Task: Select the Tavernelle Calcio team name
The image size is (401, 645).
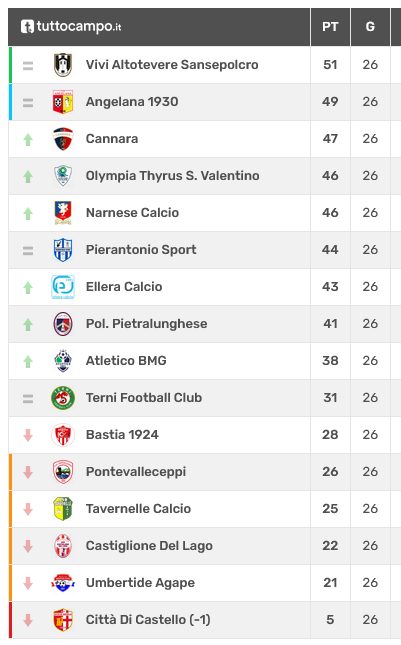Action: pyautogui.click(x=138, y=509)
